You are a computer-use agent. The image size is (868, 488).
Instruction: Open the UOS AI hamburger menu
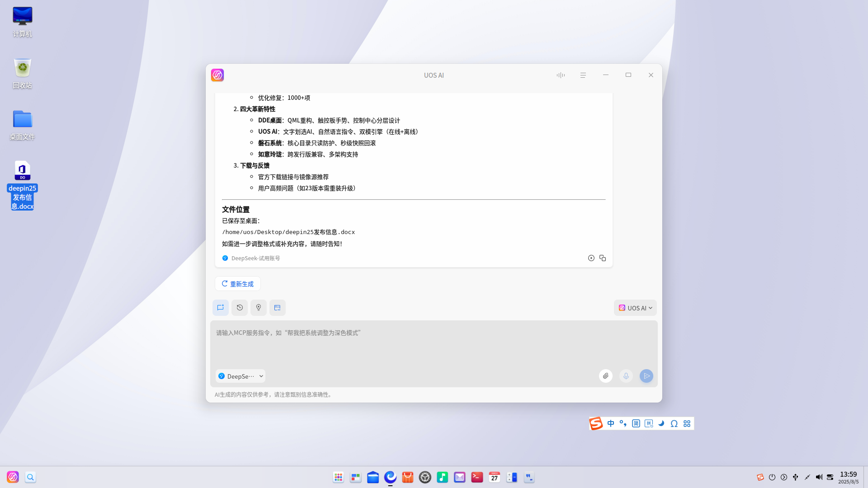click(x=583, y=75)
